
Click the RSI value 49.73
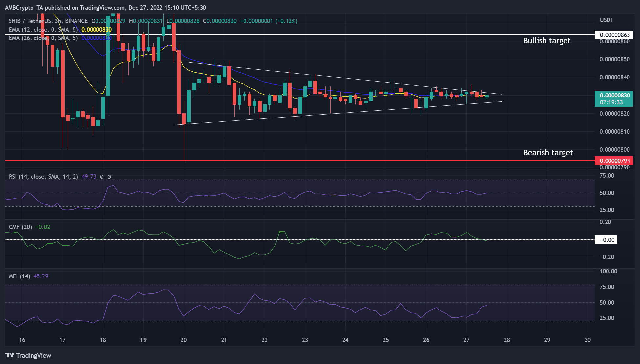coord(89,177)
